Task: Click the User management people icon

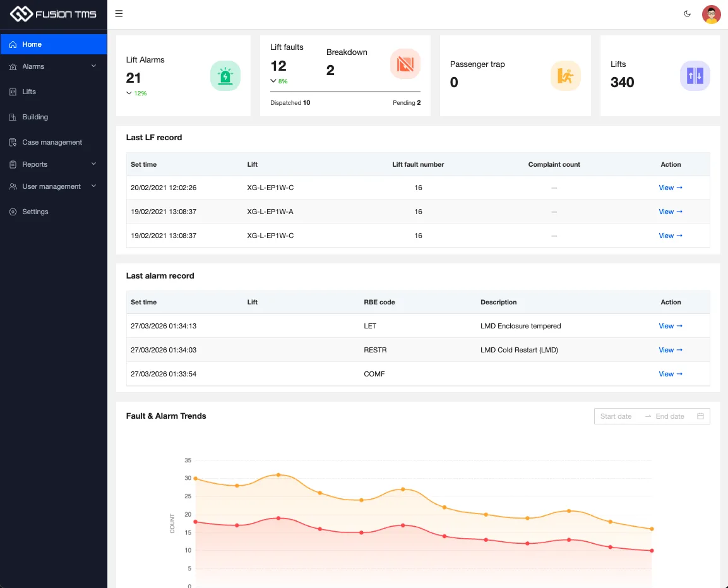Action: pos(13,186)
